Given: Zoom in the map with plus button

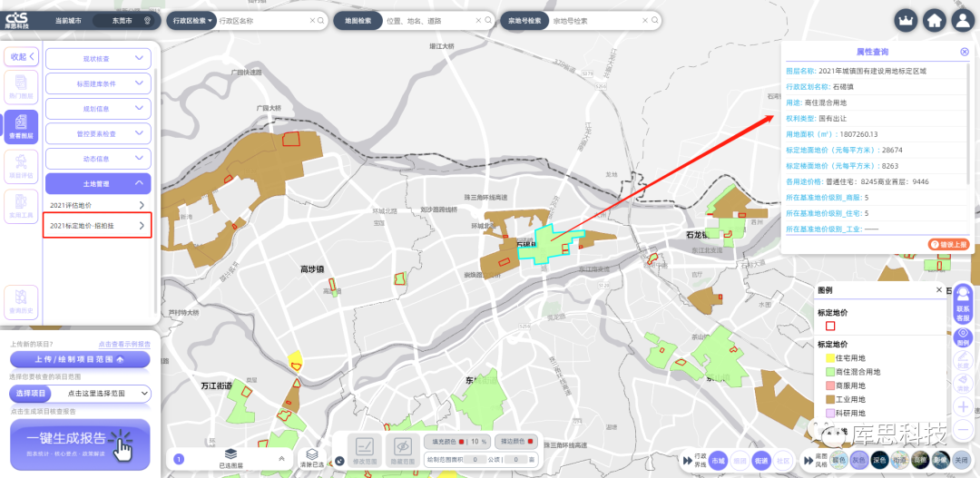Looking at the screenshot, I should [963, 406].
